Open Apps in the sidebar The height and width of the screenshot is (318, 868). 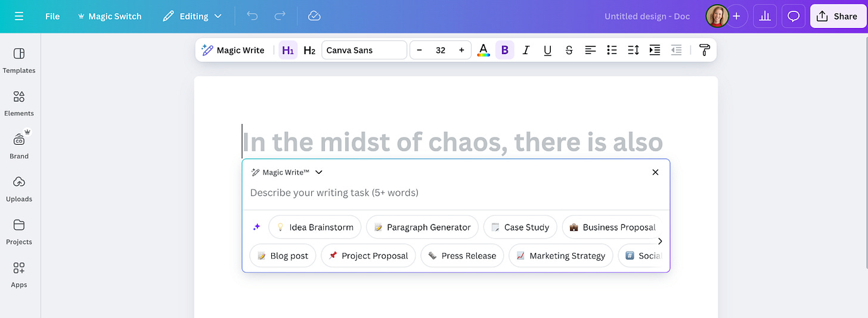[19, 275]
